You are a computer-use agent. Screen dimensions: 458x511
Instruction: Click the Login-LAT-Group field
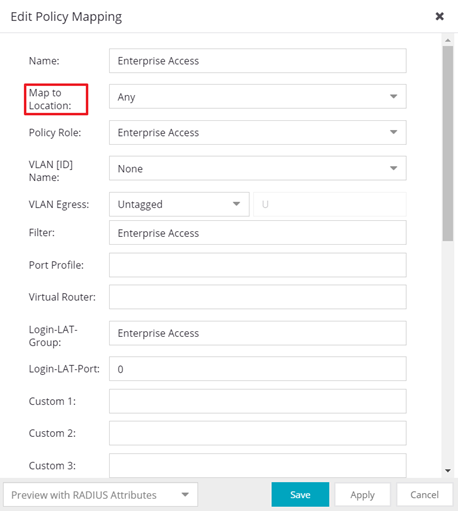coord(258,333)
